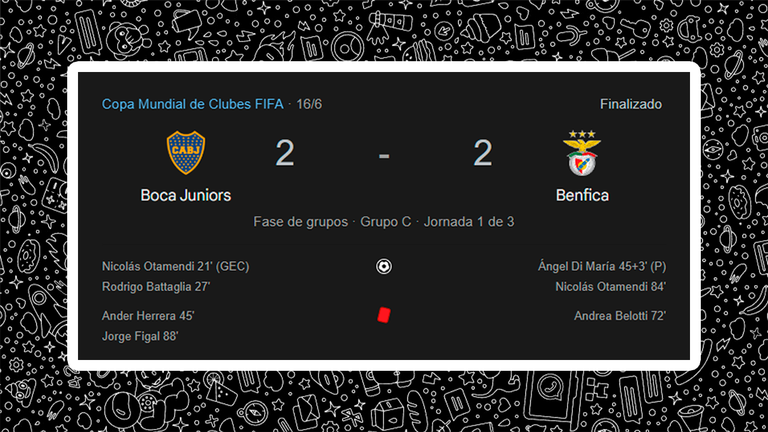Screen dimensions: 768x432
Task: Click the Boca Juniors crest
Action: 186,153
